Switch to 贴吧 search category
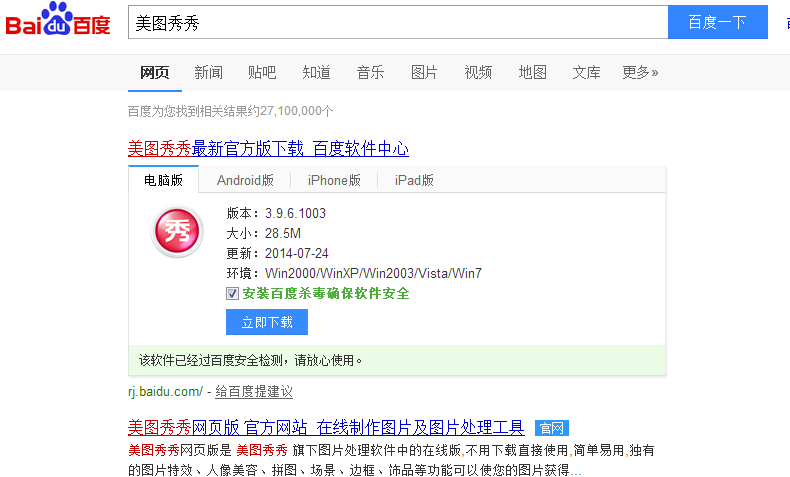The height and width of the screenshot is (477, 790). [x=262, y=72]
